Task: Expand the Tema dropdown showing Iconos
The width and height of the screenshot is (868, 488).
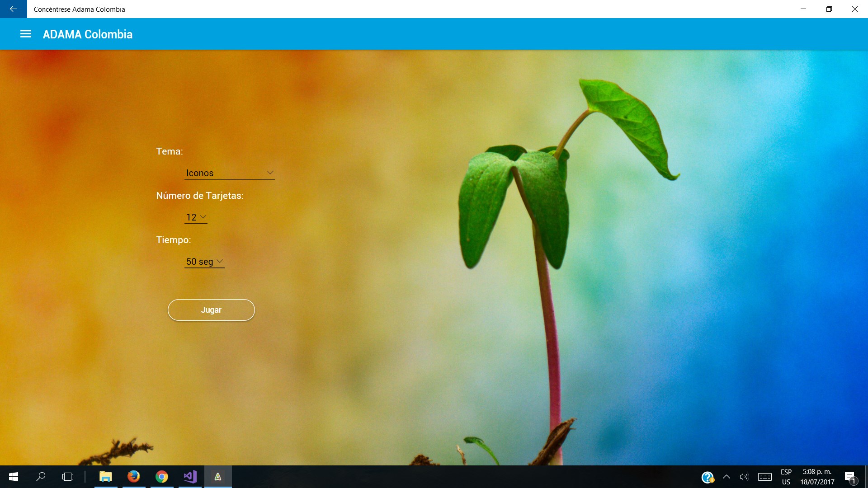Action: point(229,173)
